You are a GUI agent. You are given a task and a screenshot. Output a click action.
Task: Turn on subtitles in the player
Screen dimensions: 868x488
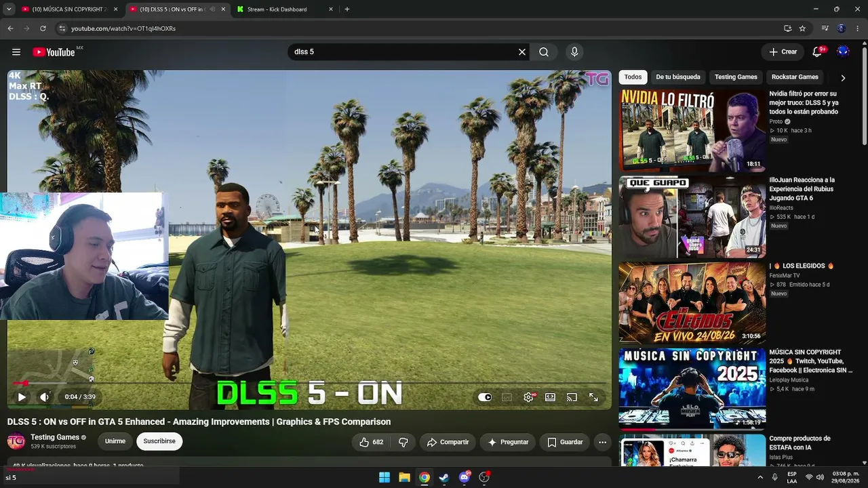(507, 397)
